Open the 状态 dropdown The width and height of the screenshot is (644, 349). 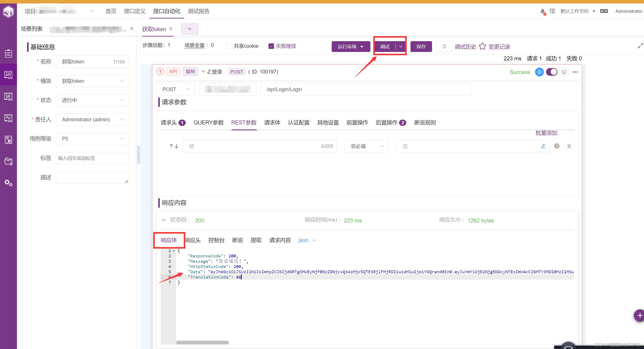pos(92,100)
